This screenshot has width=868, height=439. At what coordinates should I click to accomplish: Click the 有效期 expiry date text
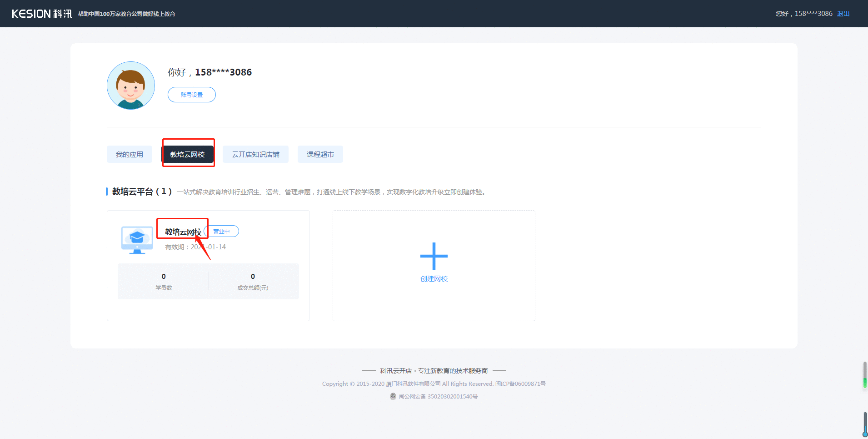point(195,247)
